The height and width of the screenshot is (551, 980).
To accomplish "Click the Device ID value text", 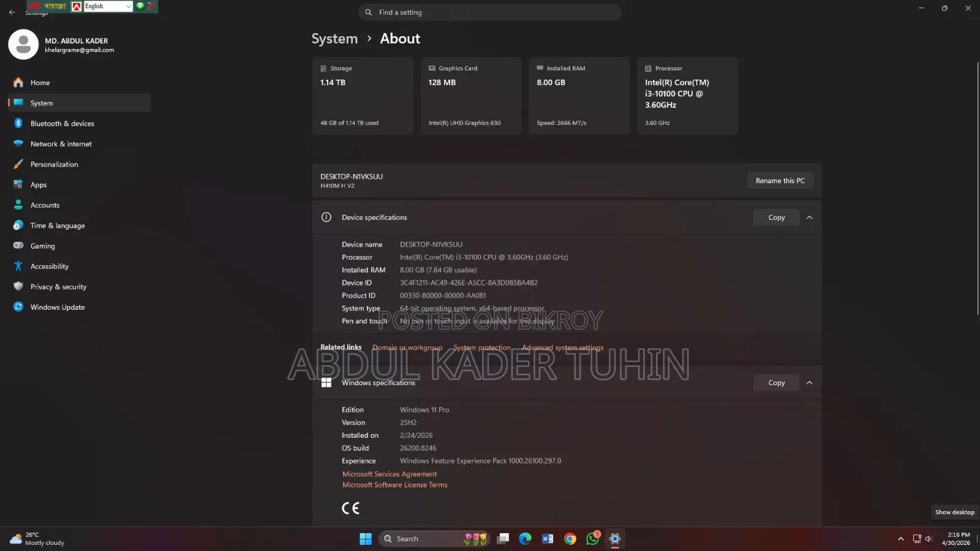I will point(469,283).
